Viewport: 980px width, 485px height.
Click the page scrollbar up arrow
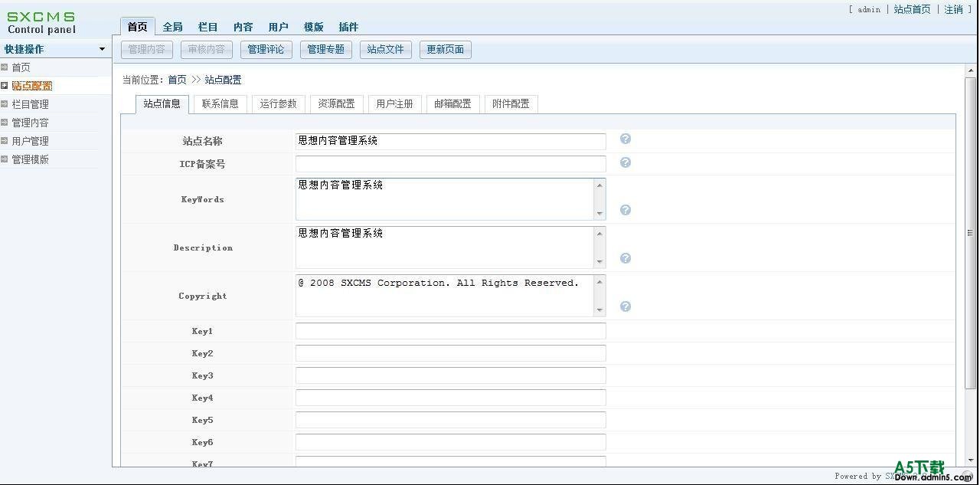(x=971, y=71)
